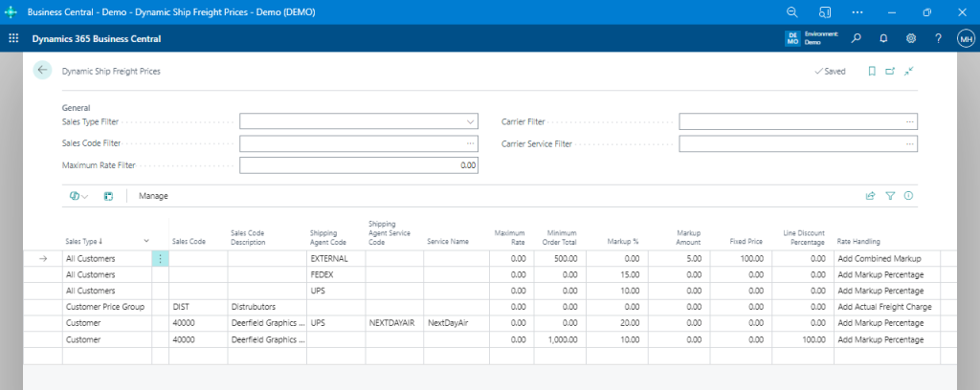Click the zoom out icon in title bar
Viewport: 980px width, 390px height.
pos(792,12)
